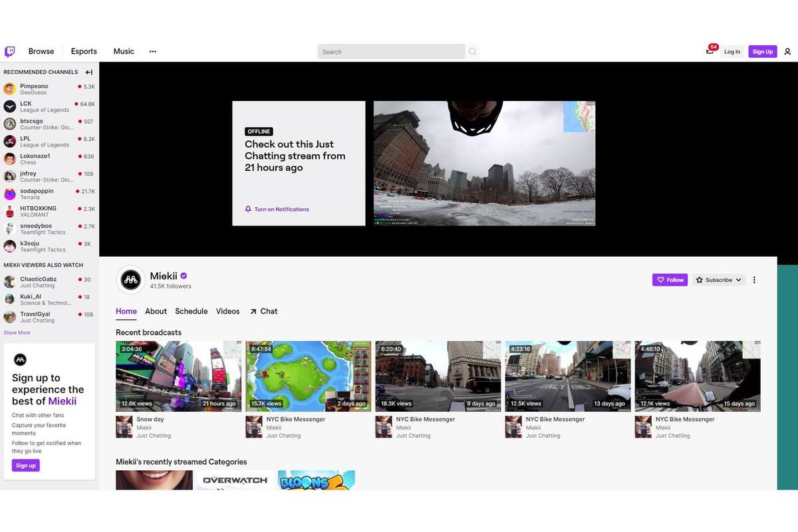Switch to the Videos tab
The width and height of the screenshot is (798, 532).
pos(227,311)
